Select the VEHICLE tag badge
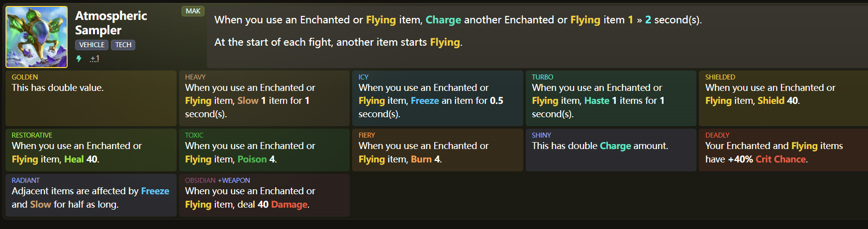868x229 pixels. (x=92, y=45)
